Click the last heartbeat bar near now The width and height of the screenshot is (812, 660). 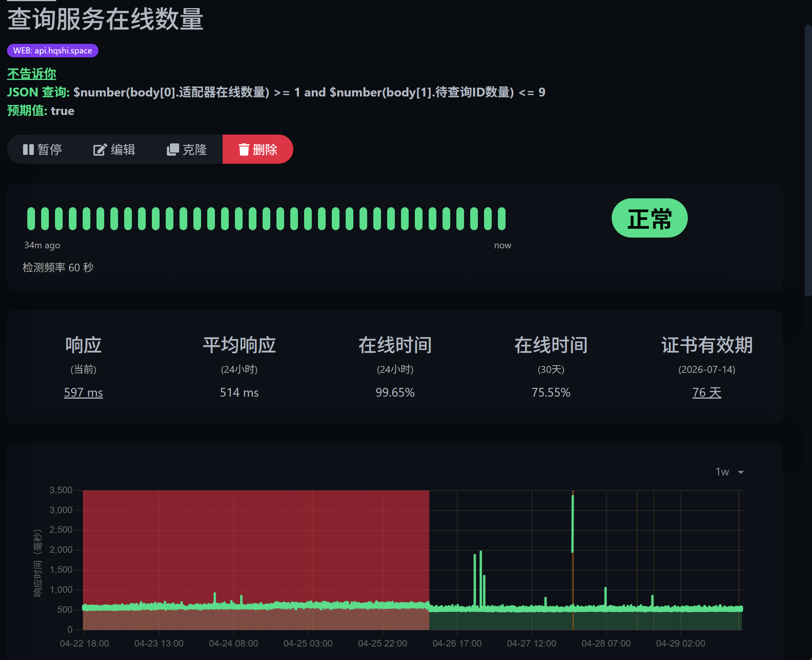tap(501, 219)
